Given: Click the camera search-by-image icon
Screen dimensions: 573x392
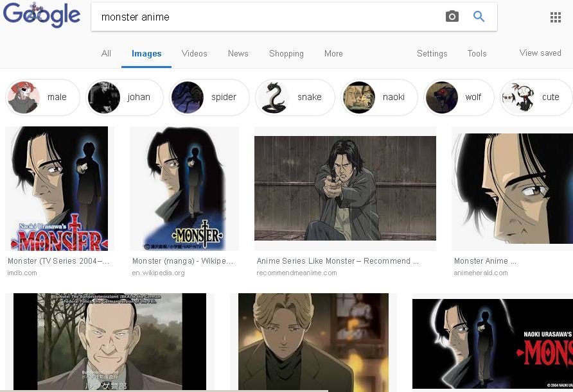Looking at the screenshot, I should click(x=452, y=17).
